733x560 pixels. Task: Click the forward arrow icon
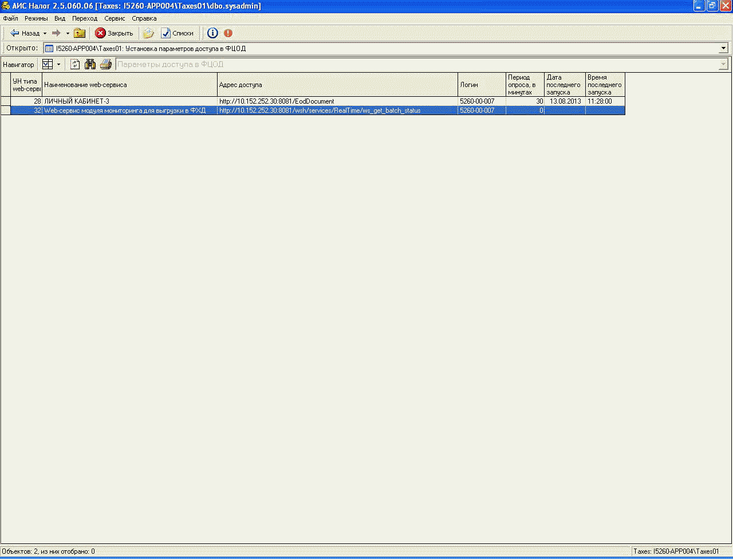tap(56, 33)
